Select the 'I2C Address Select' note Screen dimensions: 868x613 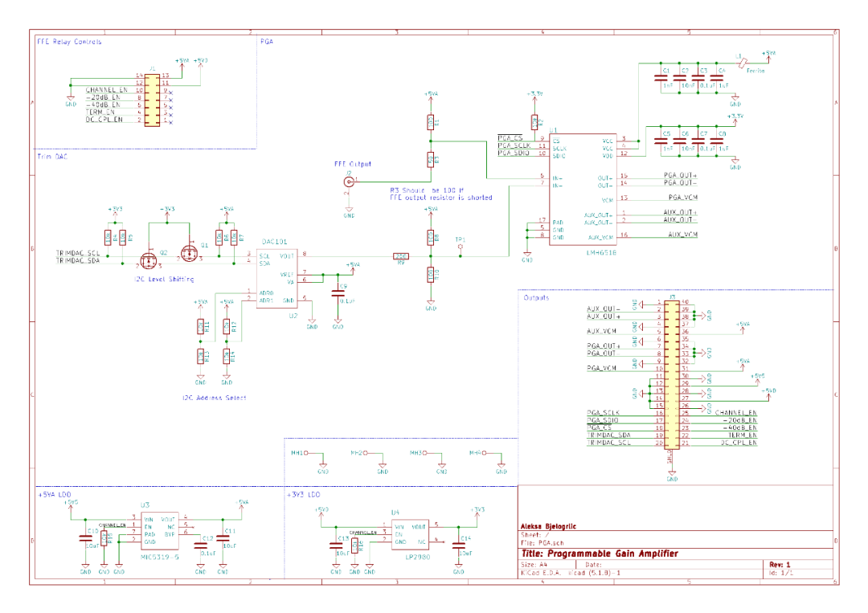tap(215, 398)
